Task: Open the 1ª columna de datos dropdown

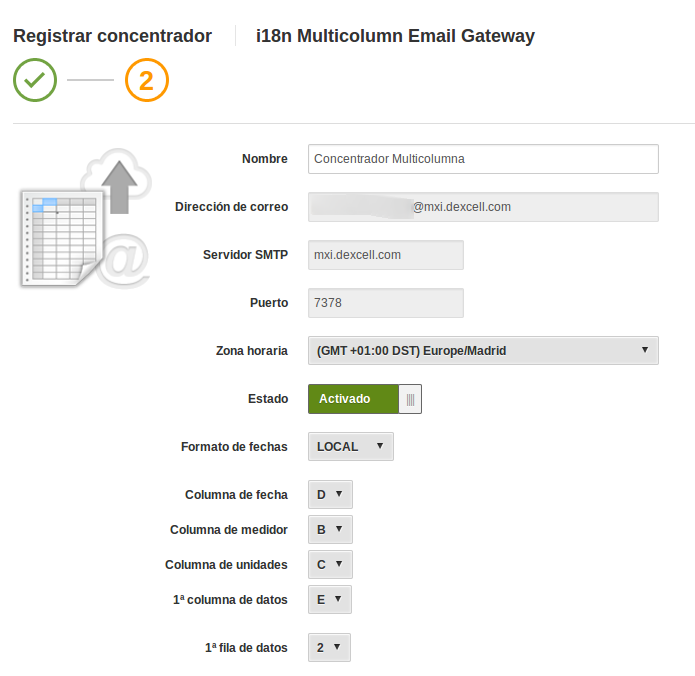Action: point(330,599)
